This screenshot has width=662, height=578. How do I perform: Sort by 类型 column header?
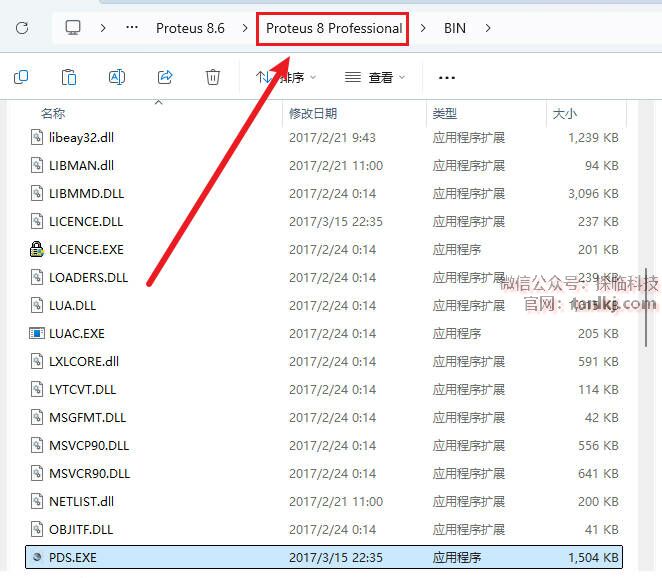445,114
